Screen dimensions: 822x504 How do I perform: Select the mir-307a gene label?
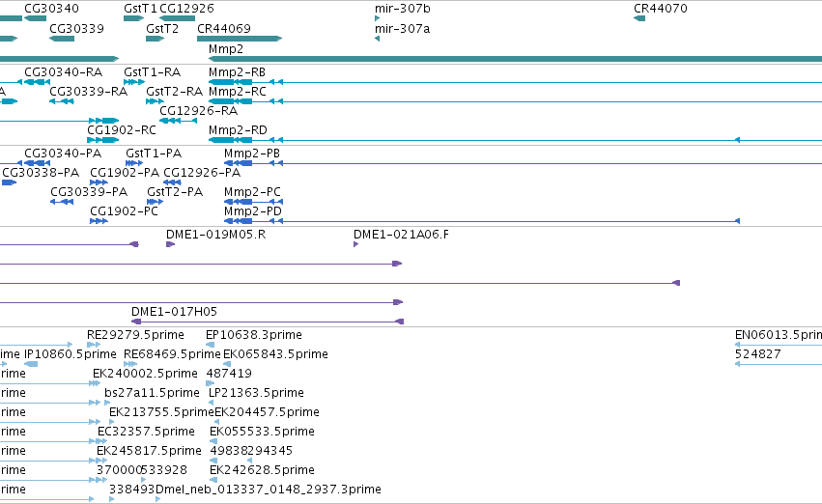pyautogui.click(x=402, y=28)
